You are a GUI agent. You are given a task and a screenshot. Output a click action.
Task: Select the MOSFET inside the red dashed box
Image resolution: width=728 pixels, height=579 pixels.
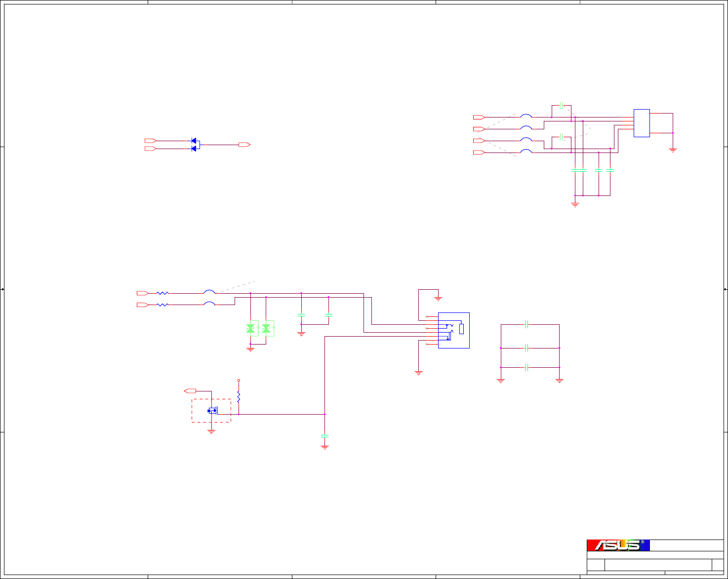tap(213, 410)
